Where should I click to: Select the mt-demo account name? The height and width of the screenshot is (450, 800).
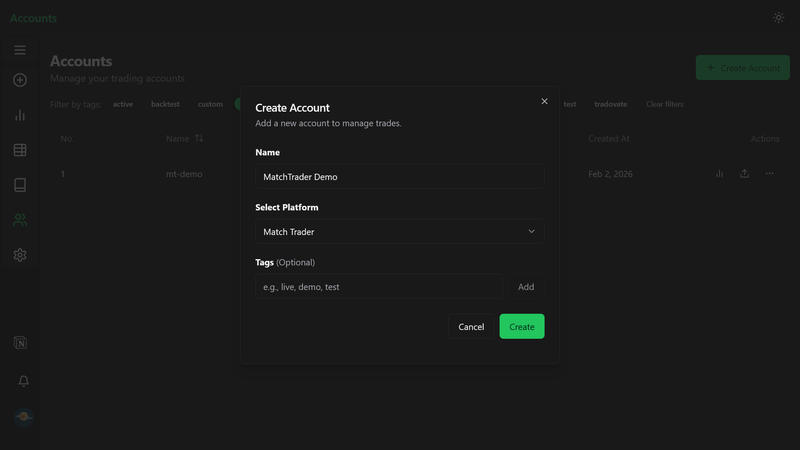[x=184, y=174]
